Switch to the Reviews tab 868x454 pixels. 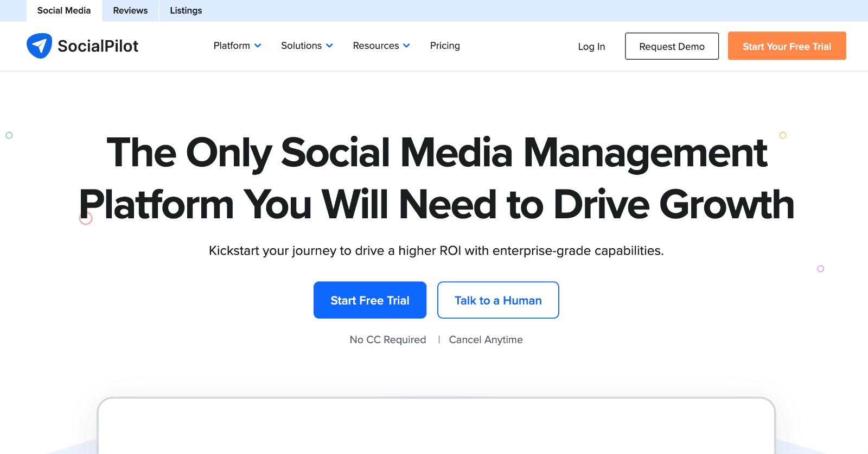[x=130, y=11]
